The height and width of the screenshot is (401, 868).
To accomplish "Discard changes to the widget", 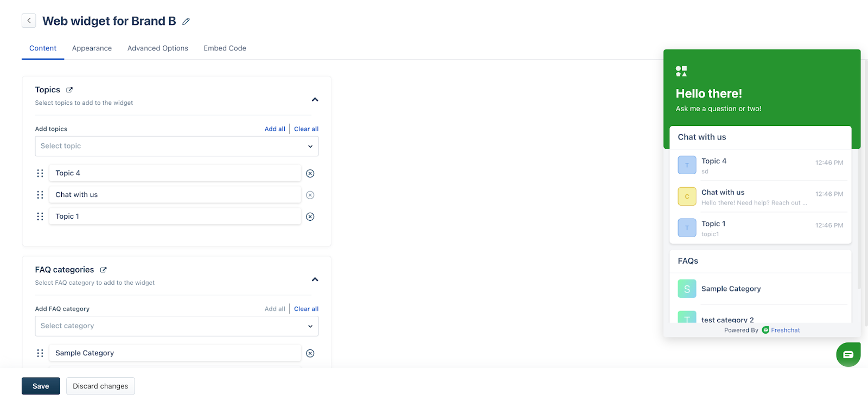I will point(100,386).
